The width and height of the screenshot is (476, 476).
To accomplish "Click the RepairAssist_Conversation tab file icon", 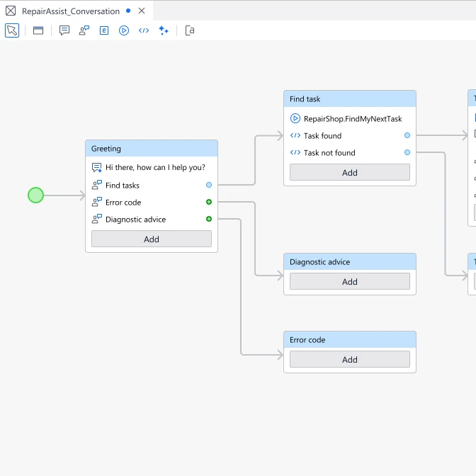I will pos(11,11).
